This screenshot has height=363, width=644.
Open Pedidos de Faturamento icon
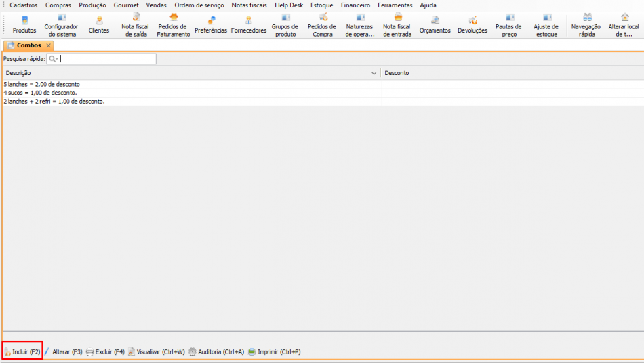tap(174, 24)
